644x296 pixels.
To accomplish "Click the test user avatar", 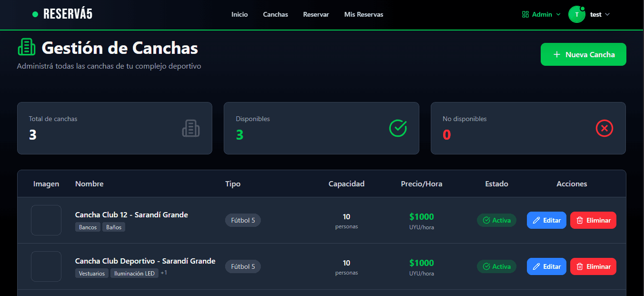I will (577, 14).
